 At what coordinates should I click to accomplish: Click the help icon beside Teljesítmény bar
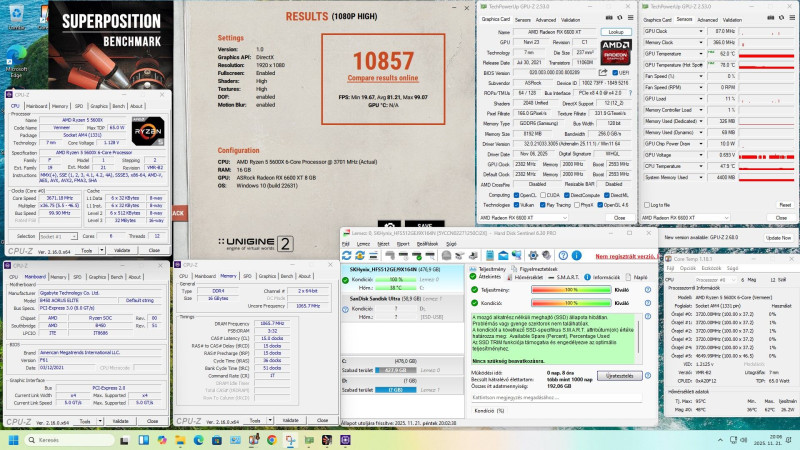[647, 290]
